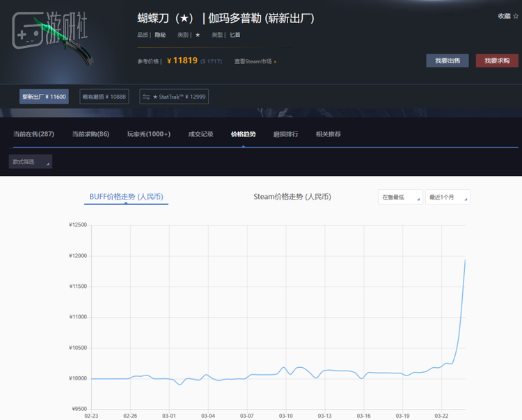
Task: Switch to the 当前求购(86) tab
Action: click(x=90, y=134)
